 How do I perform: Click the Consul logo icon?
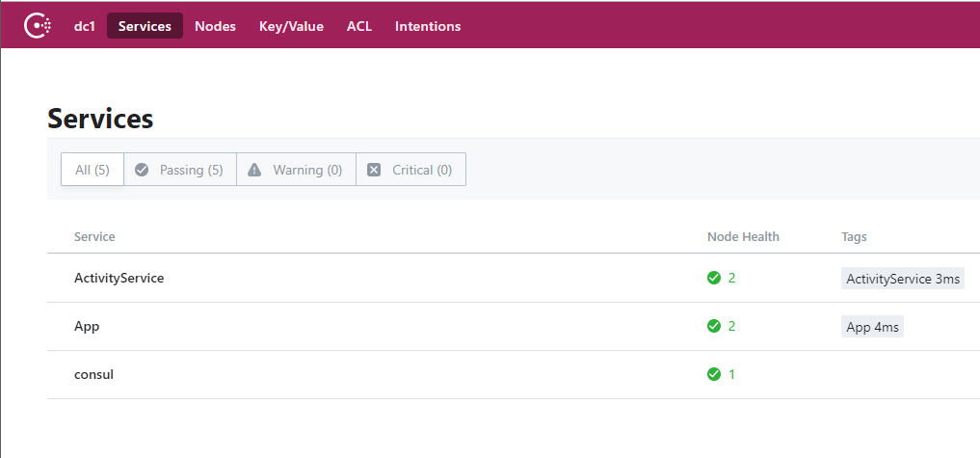pos(38,26)
